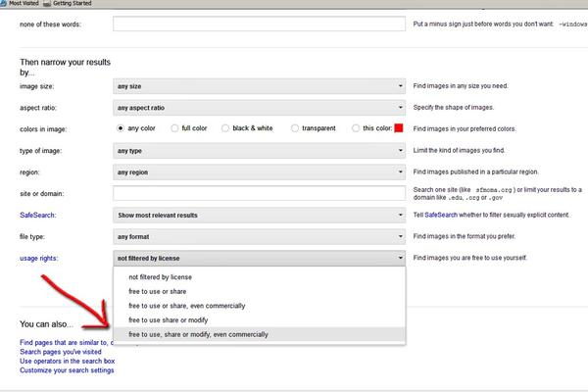Click the 'none of these words' input field

(259, 24)
